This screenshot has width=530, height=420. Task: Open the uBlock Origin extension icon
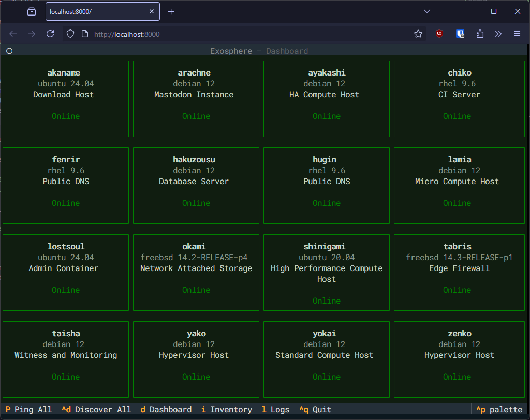[439, 34]
